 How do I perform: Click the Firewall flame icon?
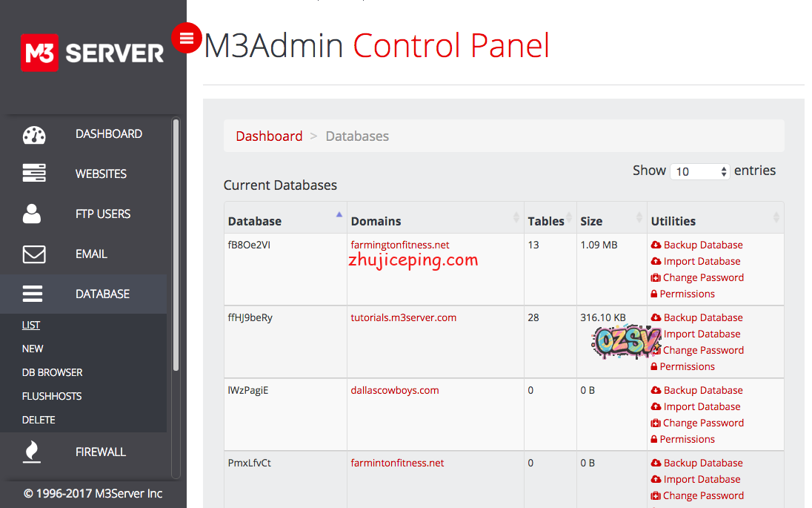pyautogui.click(x=32, y=452)
